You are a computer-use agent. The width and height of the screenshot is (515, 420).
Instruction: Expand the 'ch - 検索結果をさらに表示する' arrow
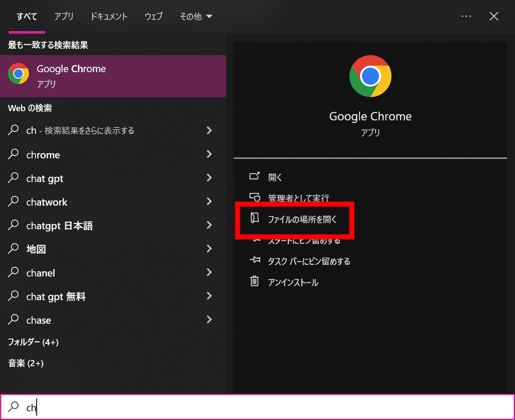click(209, 130)
